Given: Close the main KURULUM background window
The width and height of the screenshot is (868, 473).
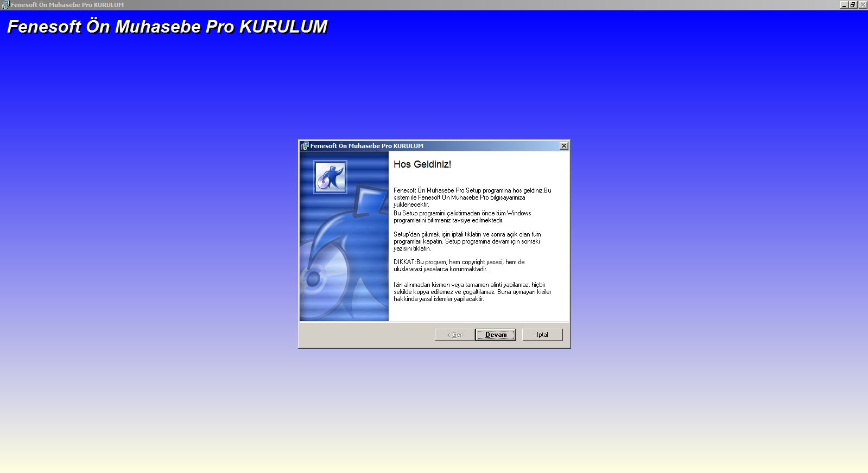Looking at the screenshot, I should click(863, 5).
